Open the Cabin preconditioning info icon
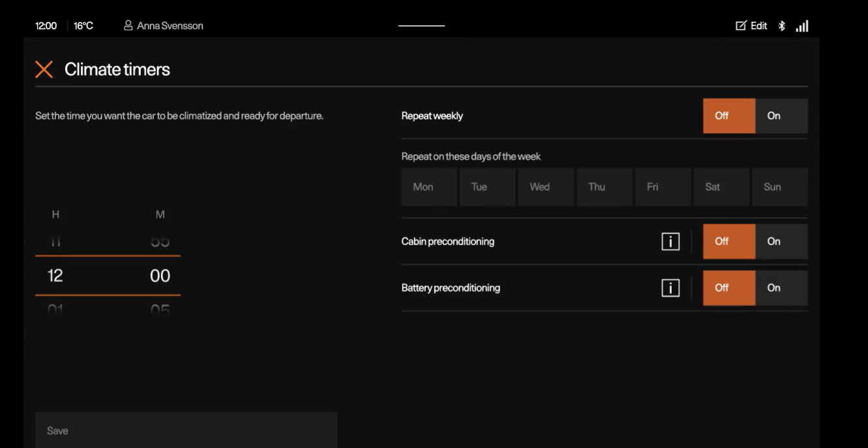The width and height of the screenshot is (868, 448). (670, 241)
